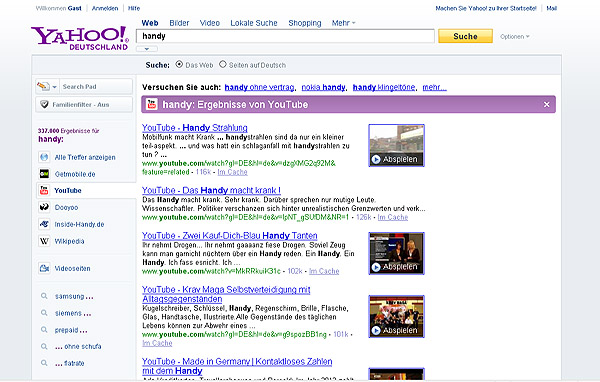
Task: Try the suggestion handy klingeltöne
Action: click(384, 87)
